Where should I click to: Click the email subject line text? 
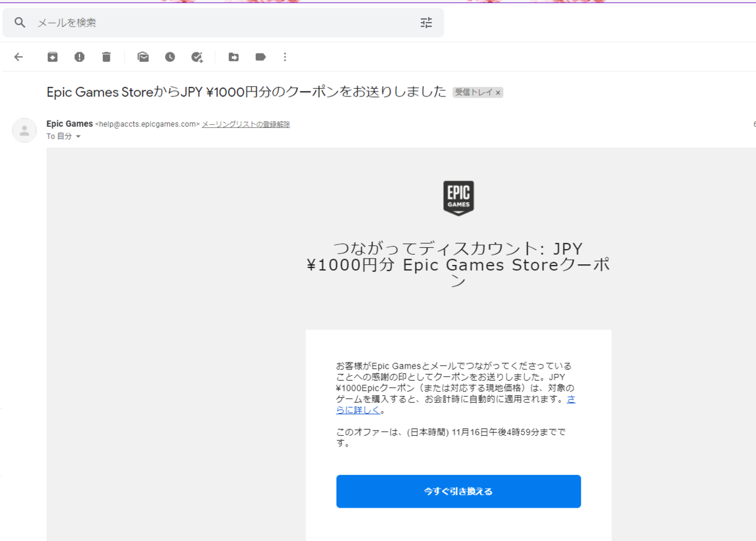point(247,92)
